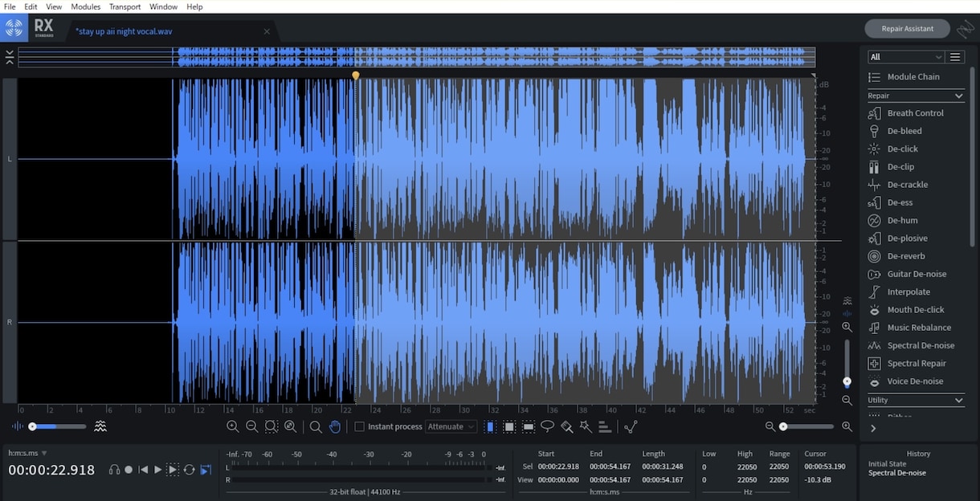Activate the Grab hand tool
This screenshot has width=980, height=501.
(x=335, y=426)
